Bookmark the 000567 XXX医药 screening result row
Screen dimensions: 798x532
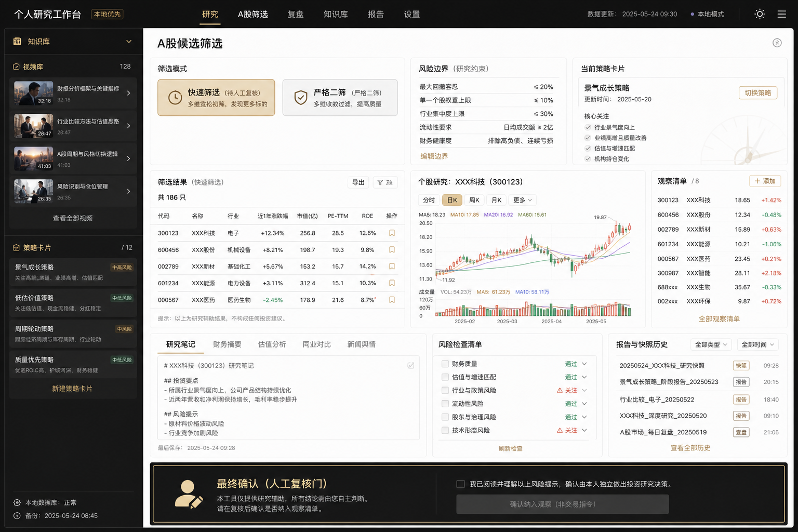[392, 300]
